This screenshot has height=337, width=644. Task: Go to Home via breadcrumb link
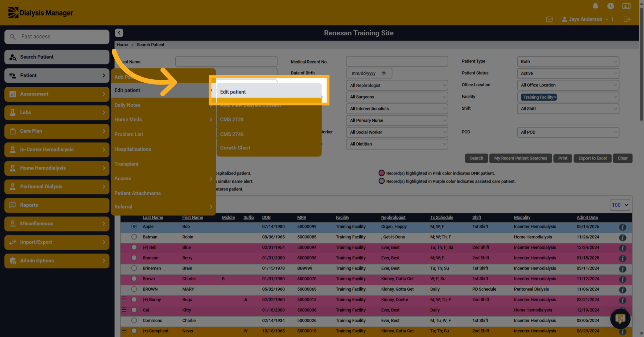pyautogui.click(x=122, y=45)
